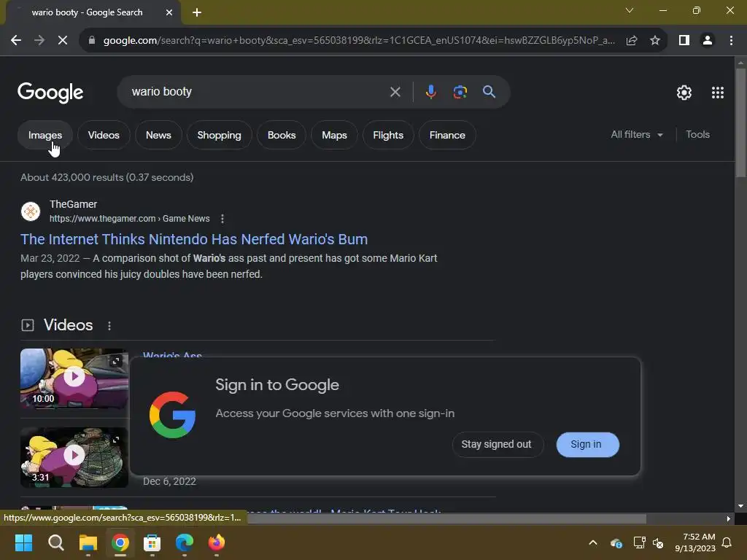Viewport: 747px width, 560px height.
Task: Expand the All filters dropdown
Action: [637, 135]
